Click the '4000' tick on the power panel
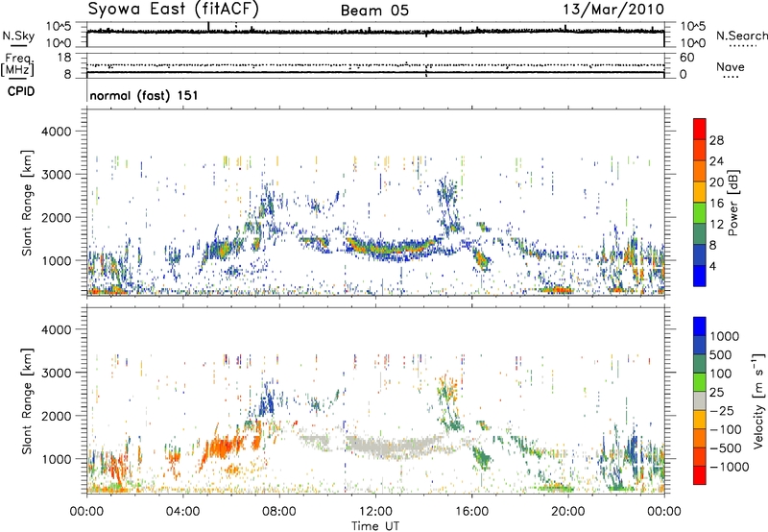The width and height of the screenshot is (768, 532). pos(57,132)
